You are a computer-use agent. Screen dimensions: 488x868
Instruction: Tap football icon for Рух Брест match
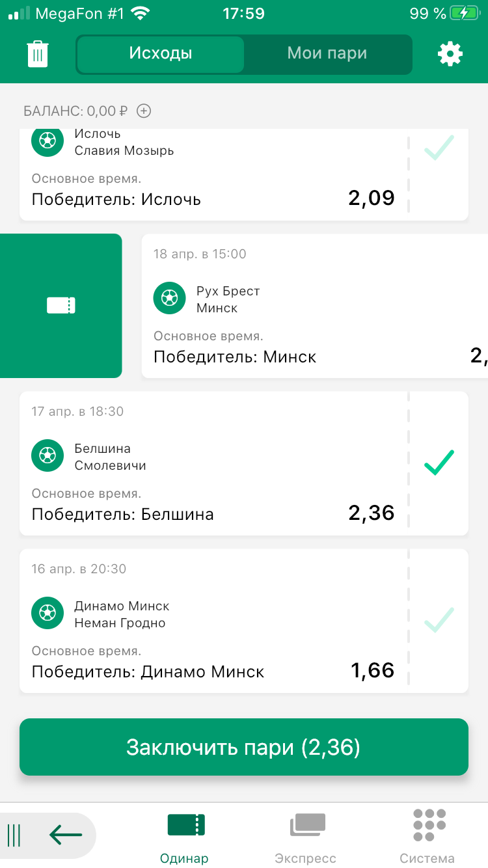point(169,298)
